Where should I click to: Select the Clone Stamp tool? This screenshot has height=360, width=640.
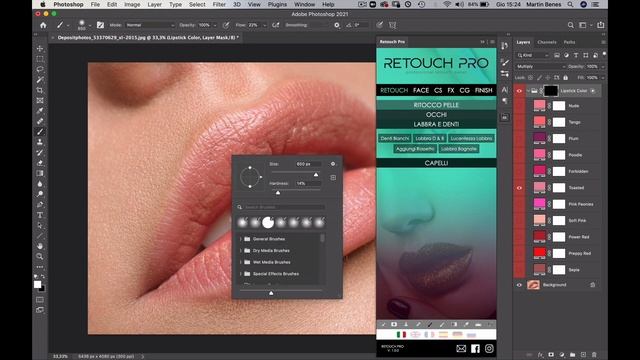pos(40,142)
